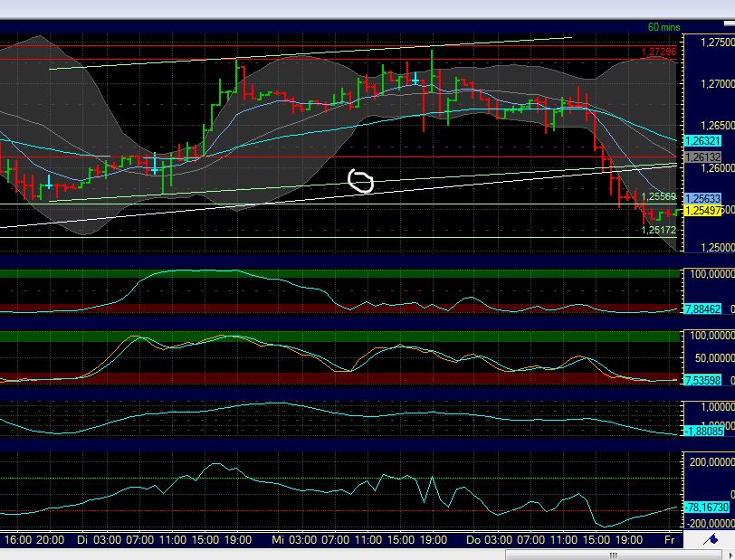Click the 16:00 time axis label
The height and width of the screenshot is (560, 735).
18,540
